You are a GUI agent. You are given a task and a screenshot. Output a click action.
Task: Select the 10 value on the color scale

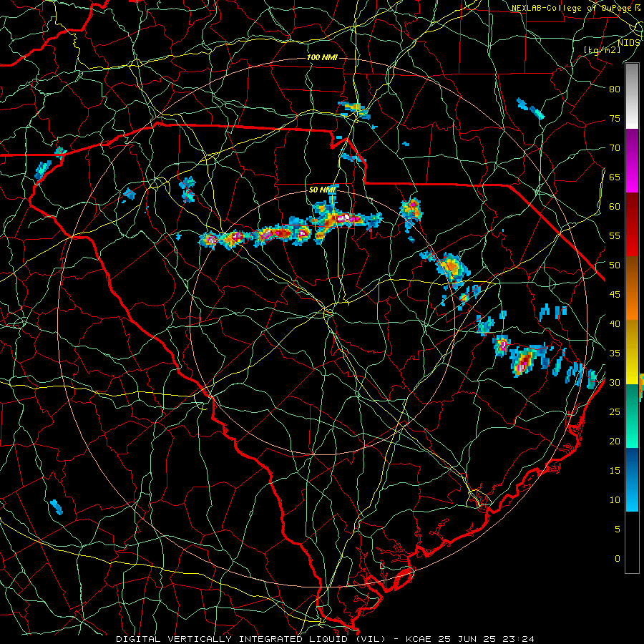[x=615, y=500]
